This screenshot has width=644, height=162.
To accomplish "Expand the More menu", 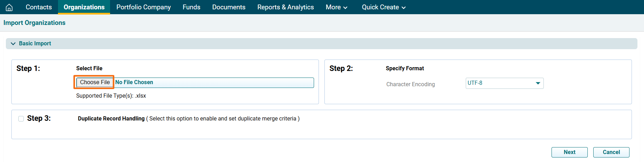I will pyautogui.click(x=336, y=7).
